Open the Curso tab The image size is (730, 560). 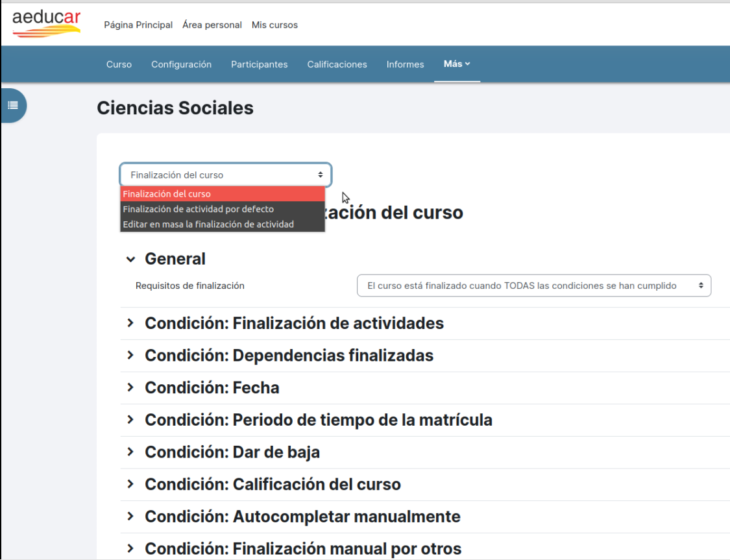tap(119, 64)
